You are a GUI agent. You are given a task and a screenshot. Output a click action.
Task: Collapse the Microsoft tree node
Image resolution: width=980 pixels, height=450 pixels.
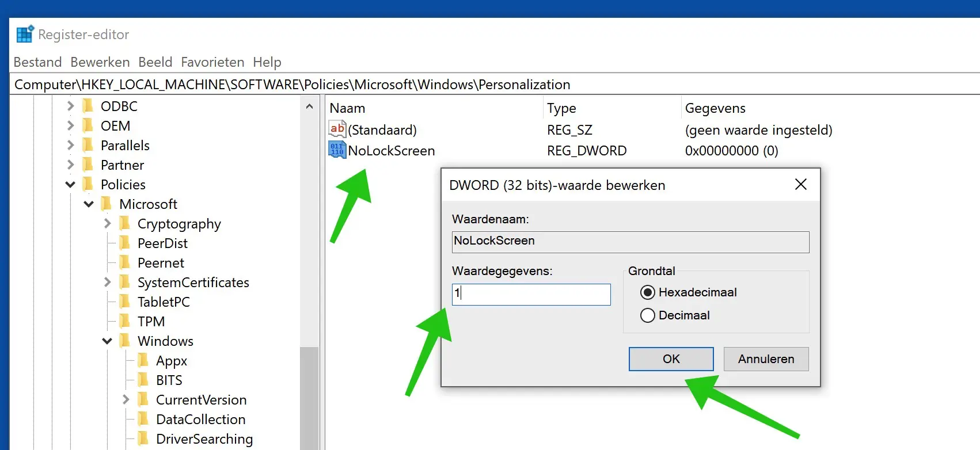pyautogui.click(x=89, y=204)
